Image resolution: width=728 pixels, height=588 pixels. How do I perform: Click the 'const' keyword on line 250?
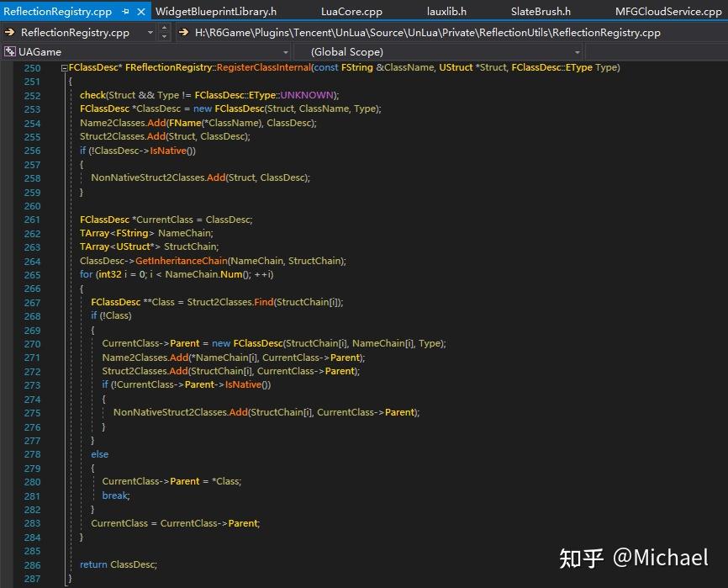click(326, 67)
